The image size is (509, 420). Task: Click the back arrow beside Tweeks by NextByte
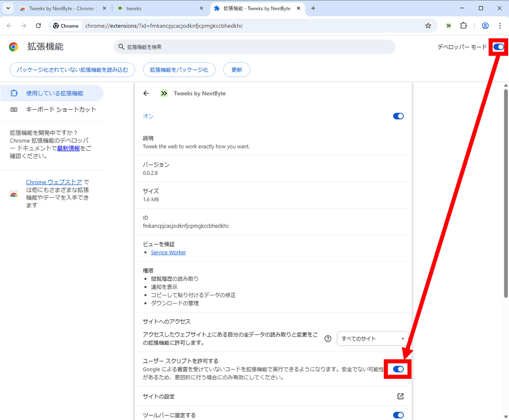pyautogui.click(x=146, y=94)
